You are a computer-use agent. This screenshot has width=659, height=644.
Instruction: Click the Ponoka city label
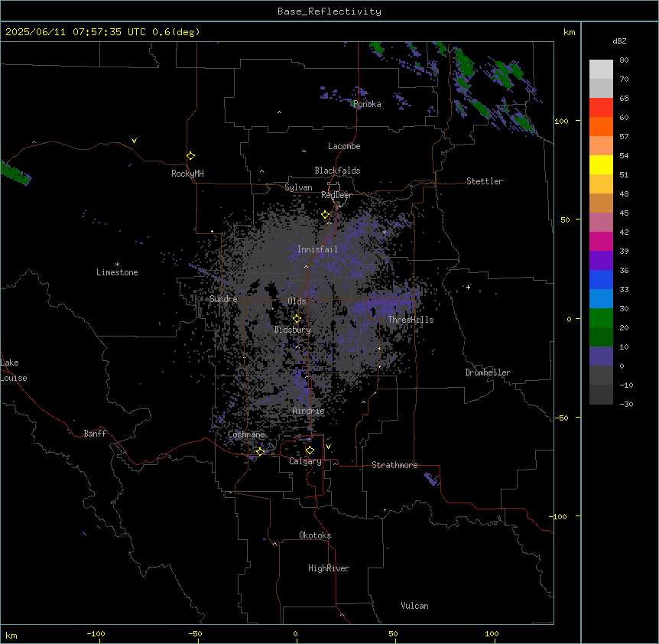(x=367, y=104)
